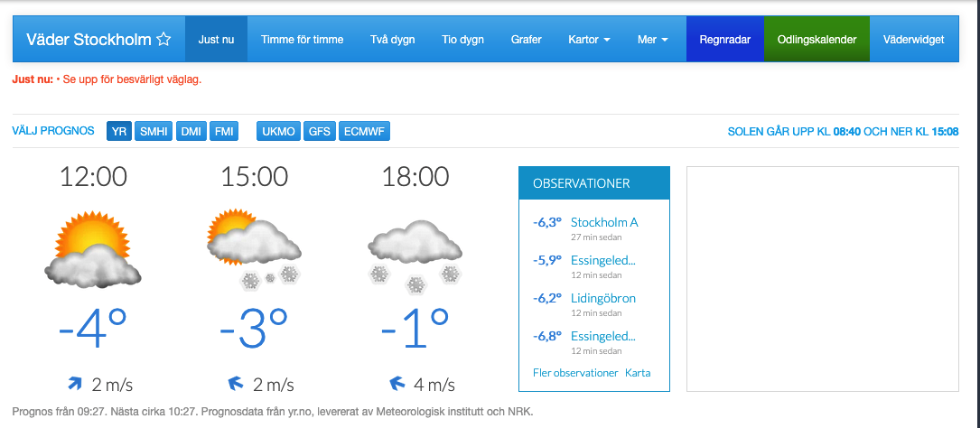Open the Regnradar page
The height and width of the screenshot is (428, 980).
pyautogui.click(x=724, y=40)
